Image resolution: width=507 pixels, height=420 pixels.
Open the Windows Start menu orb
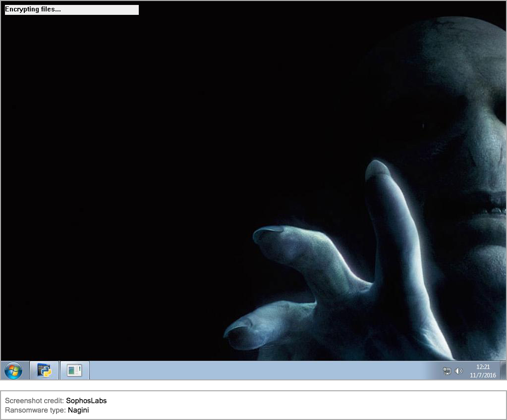pyautogui.click(x=13, y=370)
